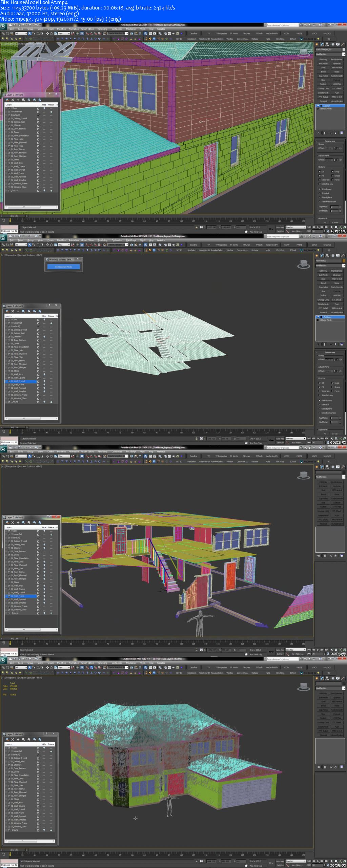347x868 pixels.
Task: Click Create New Layer icon, first frame Layer dialog
Action: (x=7, y=100)
